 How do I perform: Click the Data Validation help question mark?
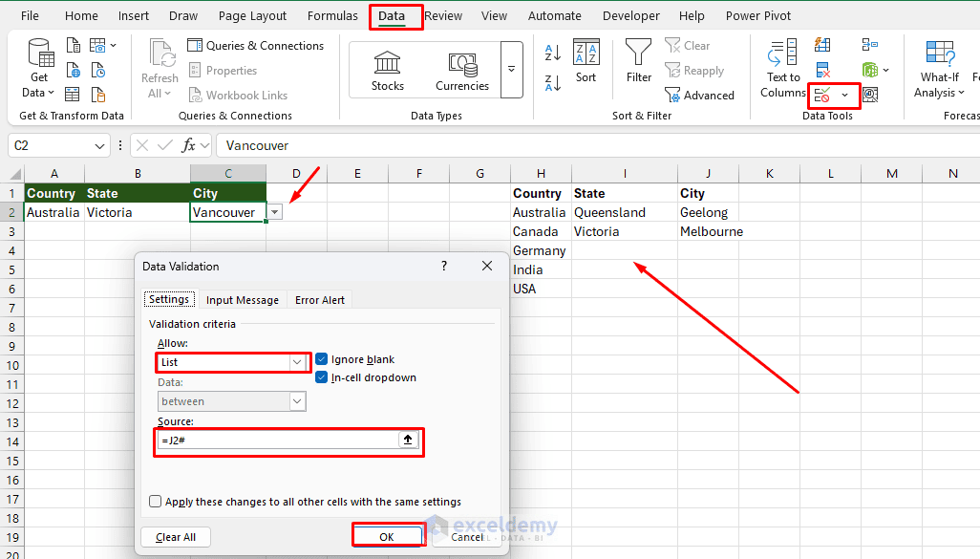point(444,266)
